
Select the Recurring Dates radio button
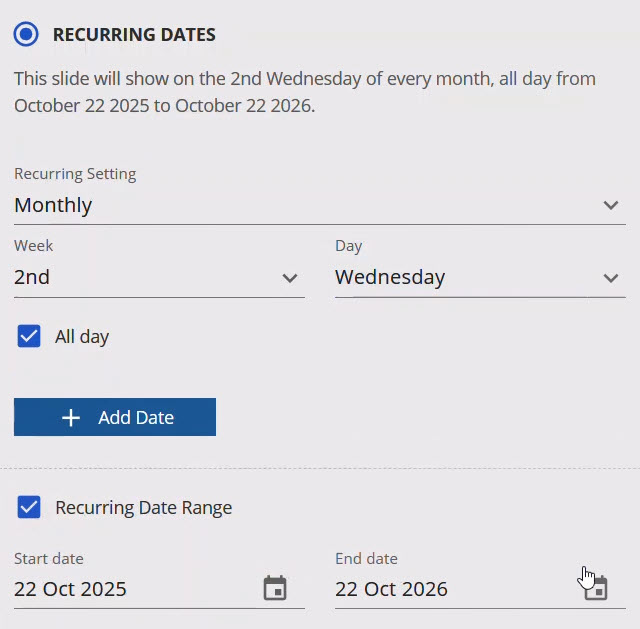(26, 34)
